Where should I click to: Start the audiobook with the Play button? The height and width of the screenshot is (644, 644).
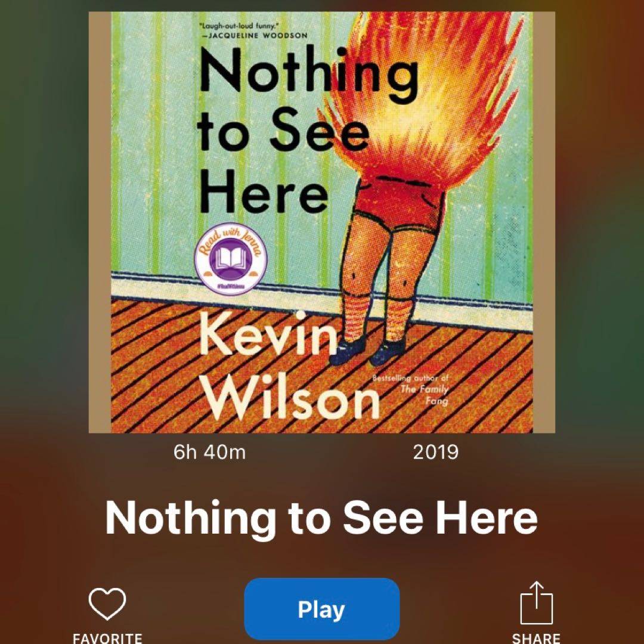(x=321, y=609)
